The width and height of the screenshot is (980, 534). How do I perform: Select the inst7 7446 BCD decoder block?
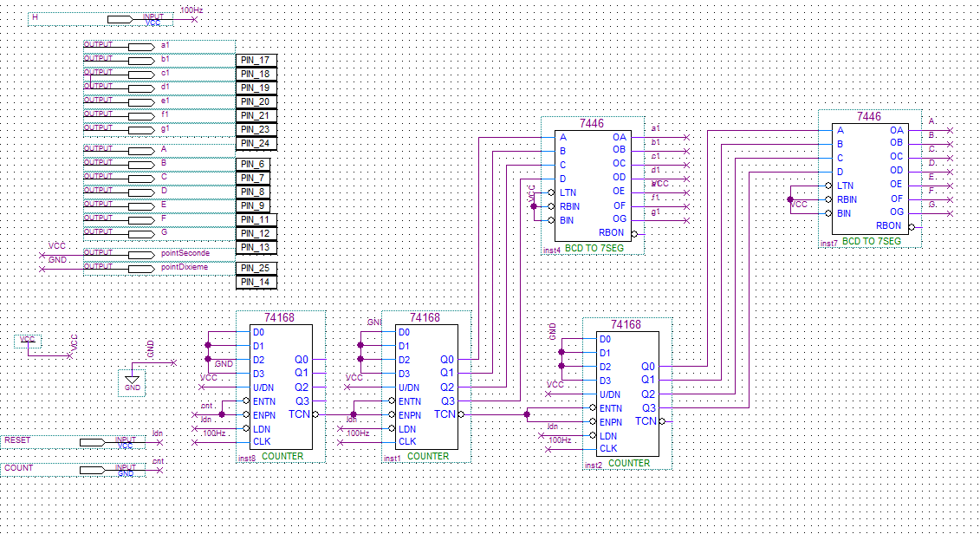(x=867, y=178)
